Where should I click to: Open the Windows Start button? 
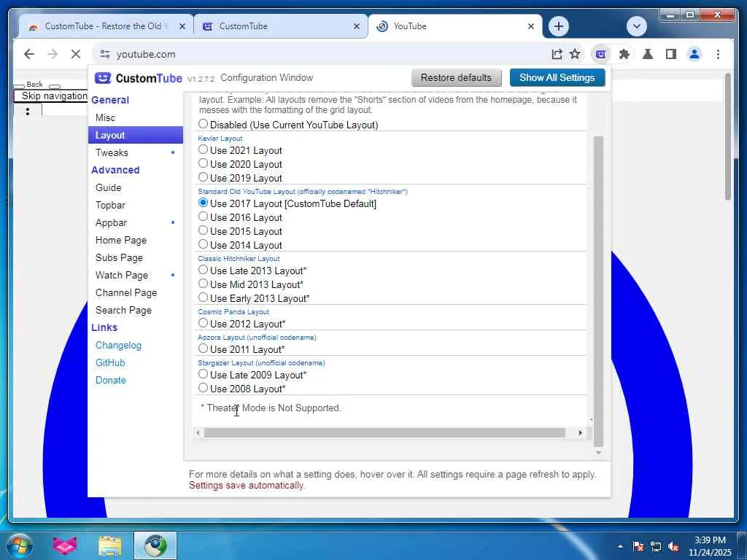click(x=20, y=545)
